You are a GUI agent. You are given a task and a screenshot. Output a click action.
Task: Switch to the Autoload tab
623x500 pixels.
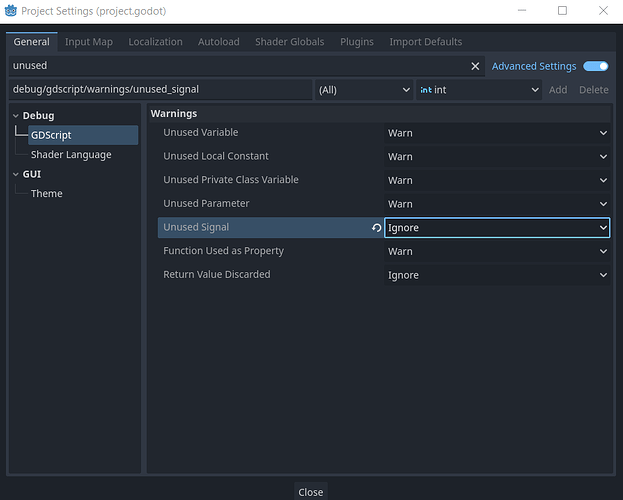pos(219,42)
